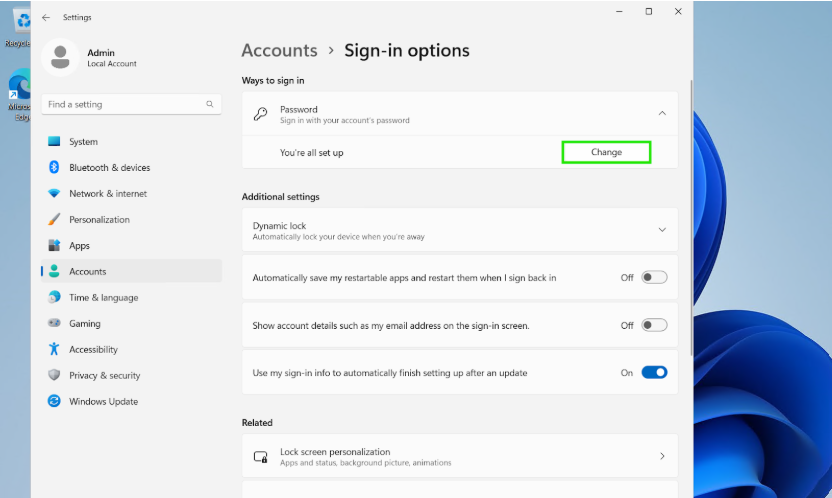
Task: Click the back arrow in title bar
Action: (46, 17)
